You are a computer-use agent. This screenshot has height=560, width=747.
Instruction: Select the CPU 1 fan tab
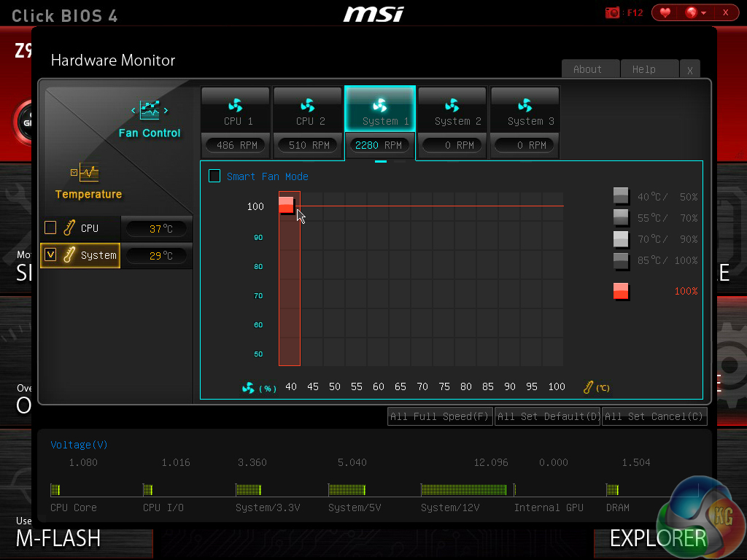pyautogui.click(x=236, y=110)
